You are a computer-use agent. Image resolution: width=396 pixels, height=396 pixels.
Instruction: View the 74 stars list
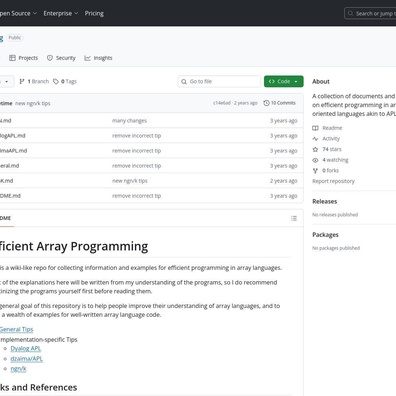coord(332,149)
